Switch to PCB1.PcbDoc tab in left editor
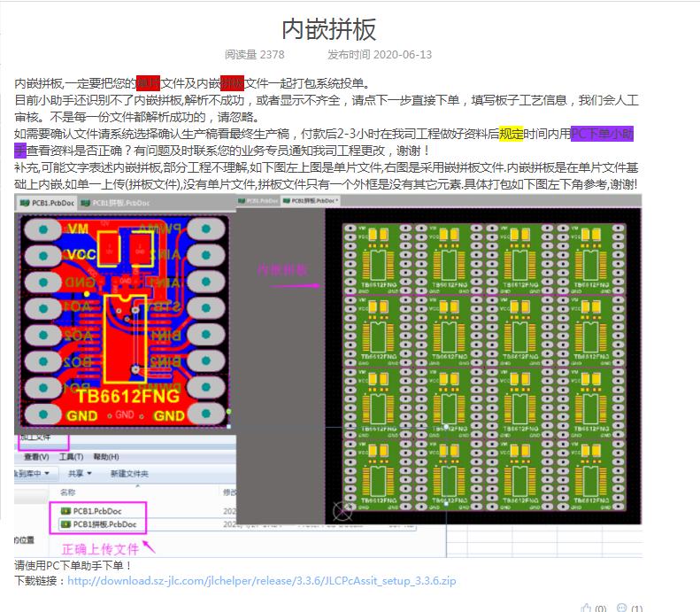Screen dimensions: 700x612 [47, 203]
